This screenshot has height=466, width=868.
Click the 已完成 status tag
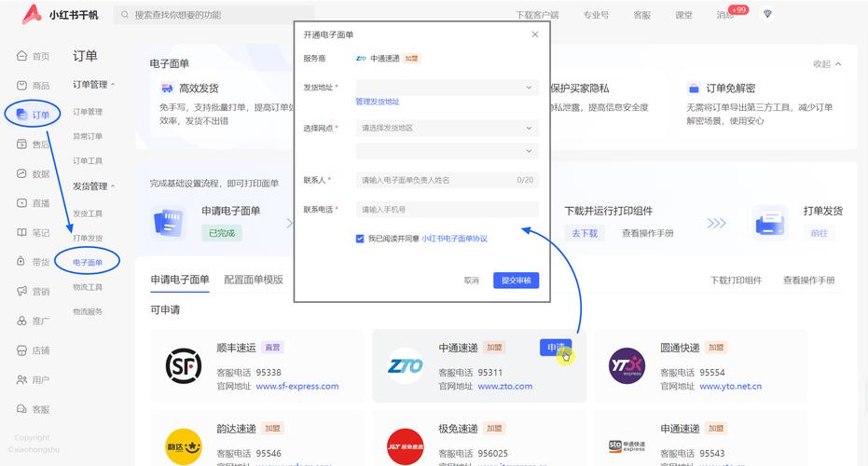coord(222,233)
